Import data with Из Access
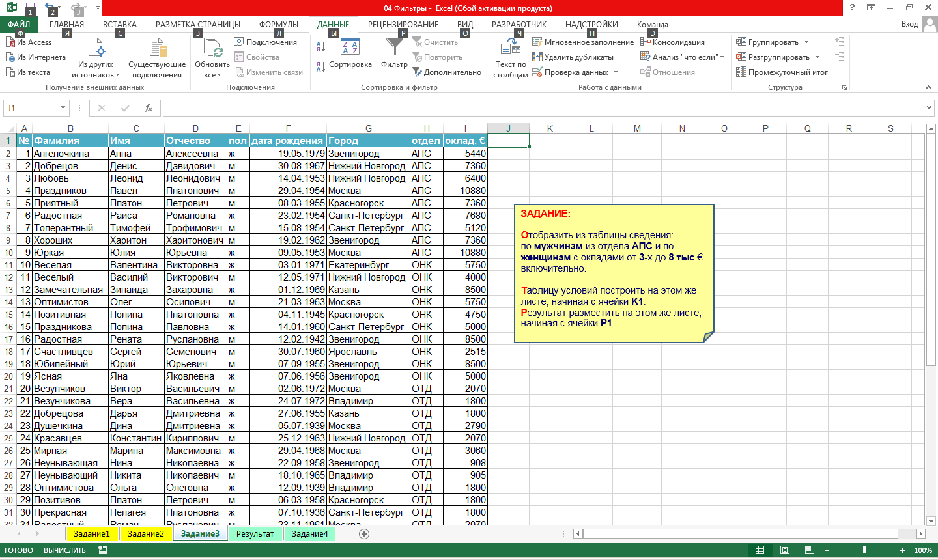This screenshot has width=938, height=560. [29, 42]
